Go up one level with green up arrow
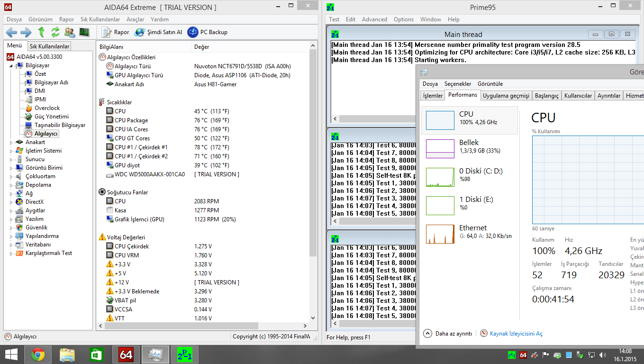This screenshot has width=644, height=364. (41, 32)
